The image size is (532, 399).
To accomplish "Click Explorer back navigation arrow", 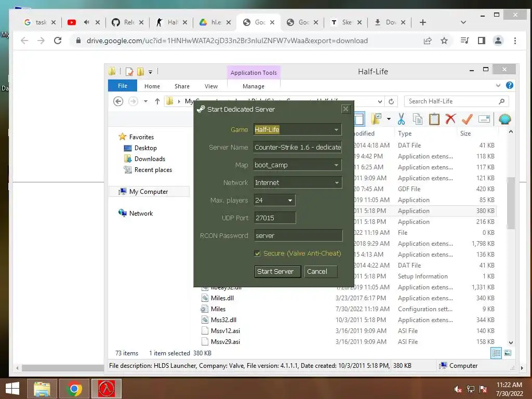I will (x=118, y=101).
